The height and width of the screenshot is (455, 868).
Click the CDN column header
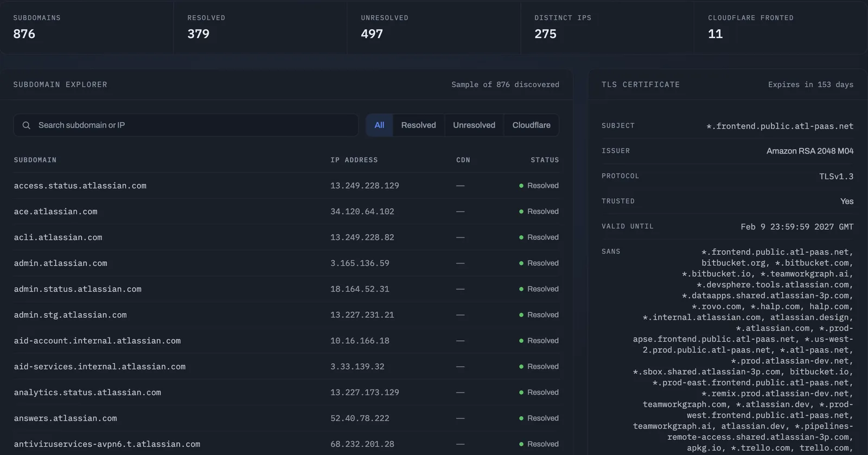coord(463,160)
